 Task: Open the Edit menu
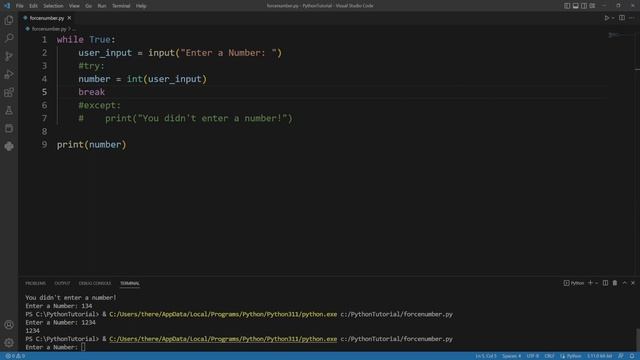coord(33,6)
